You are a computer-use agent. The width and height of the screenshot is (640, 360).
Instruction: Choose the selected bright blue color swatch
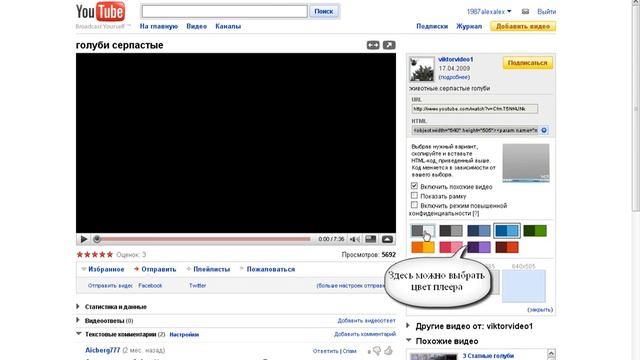507,231
